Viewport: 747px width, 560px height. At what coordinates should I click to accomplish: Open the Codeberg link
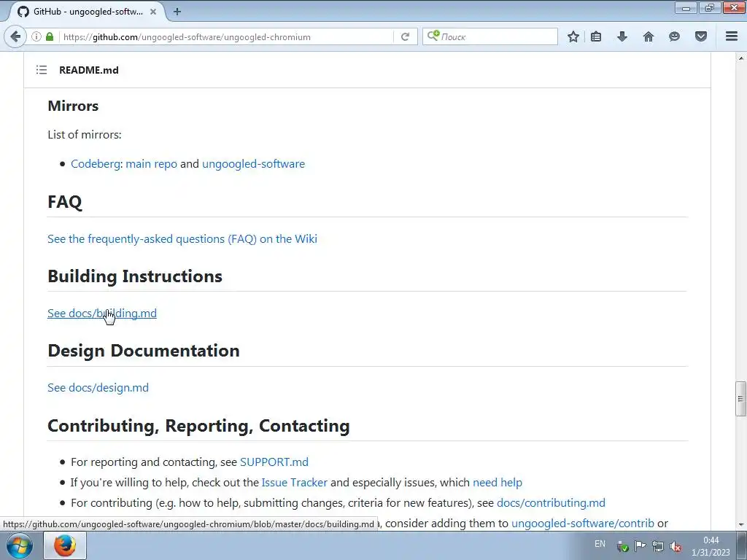click(96, 164)
